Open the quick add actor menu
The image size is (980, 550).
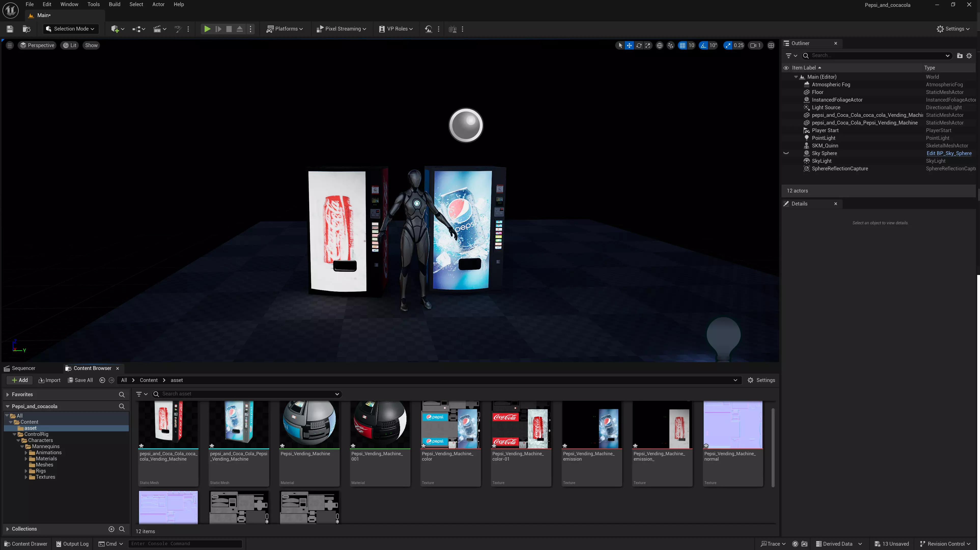pos(117,29)
